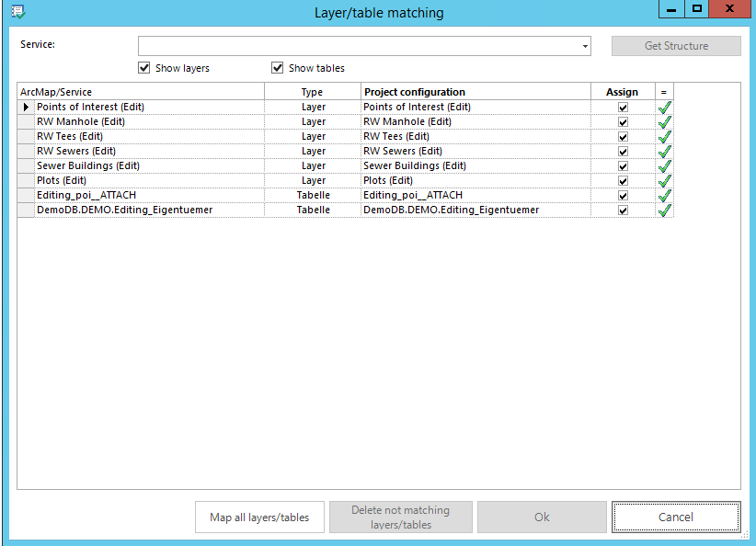Uncheck the Show tables checkbox

pyautogui.click(x=277, y=67)
